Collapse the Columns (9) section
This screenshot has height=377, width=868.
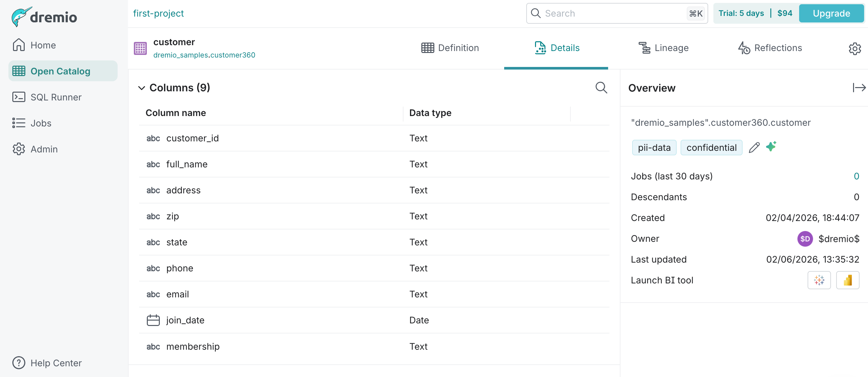(x=142, y=88)
